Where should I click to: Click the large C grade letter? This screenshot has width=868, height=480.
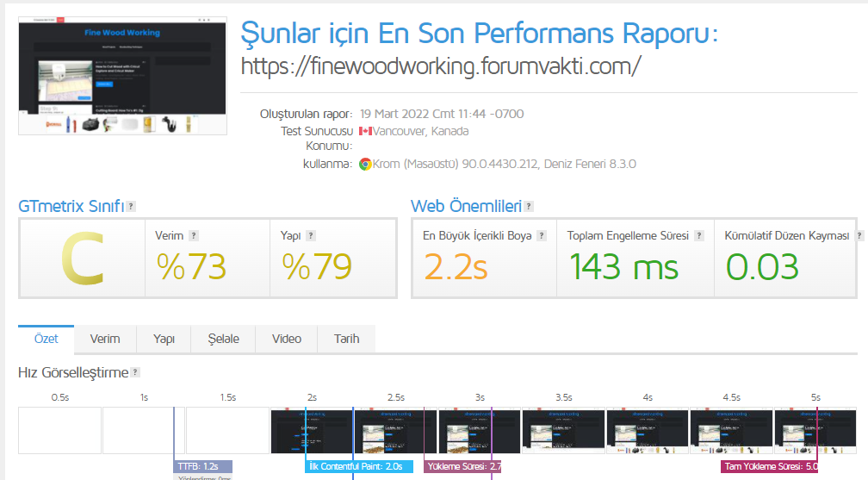pos(82,259)
